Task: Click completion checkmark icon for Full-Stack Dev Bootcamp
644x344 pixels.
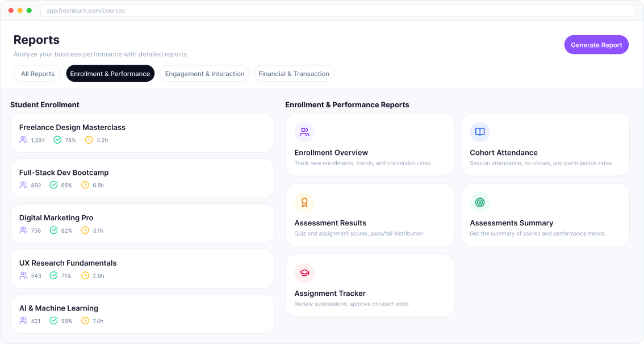Action: (54, 185)
